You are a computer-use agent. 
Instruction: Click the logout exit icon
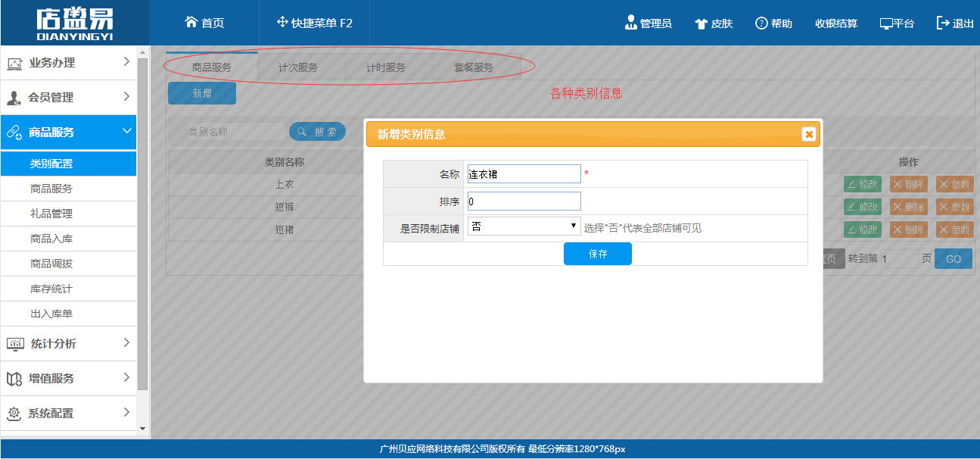(x=943, y=23)
